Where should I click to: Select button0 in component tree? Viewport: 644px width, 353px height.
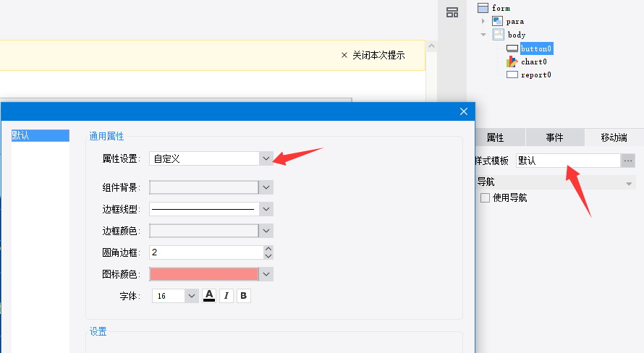pos(536,48)
